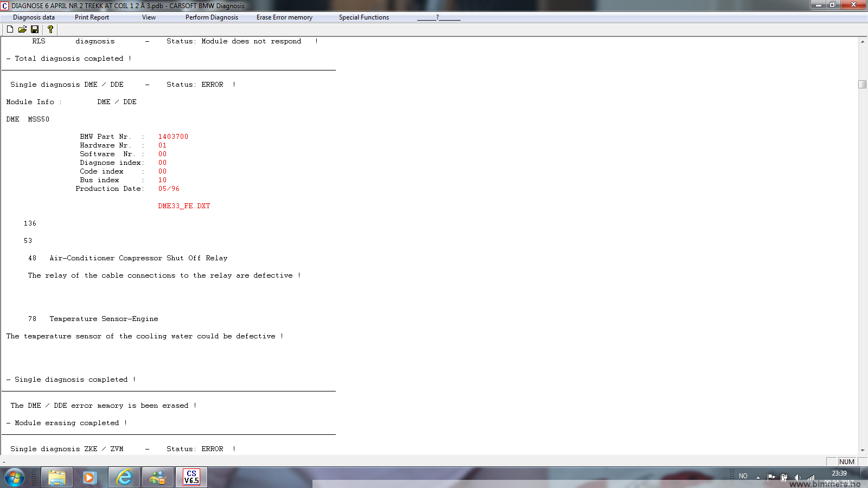The image size is (868, 488).
Task: Click the network signal tray icon
Action: coord(810,477)
